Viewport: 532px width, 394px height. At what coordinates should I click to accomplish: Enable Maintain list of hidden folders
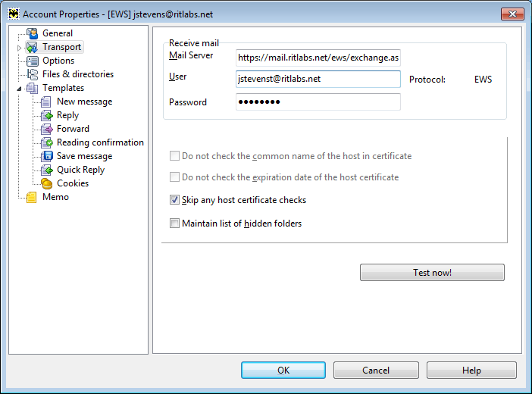point(175,224)
